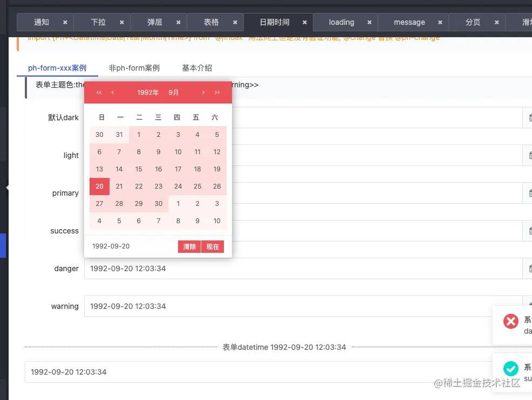
Task: Open the month selector showing 9月
Action: [174, 92]
